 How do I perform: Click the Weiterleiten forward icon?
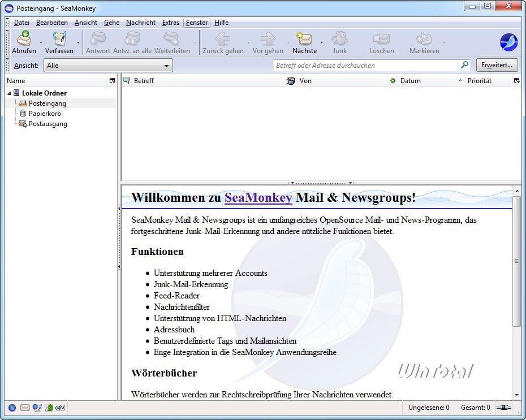tap(171, 38)
